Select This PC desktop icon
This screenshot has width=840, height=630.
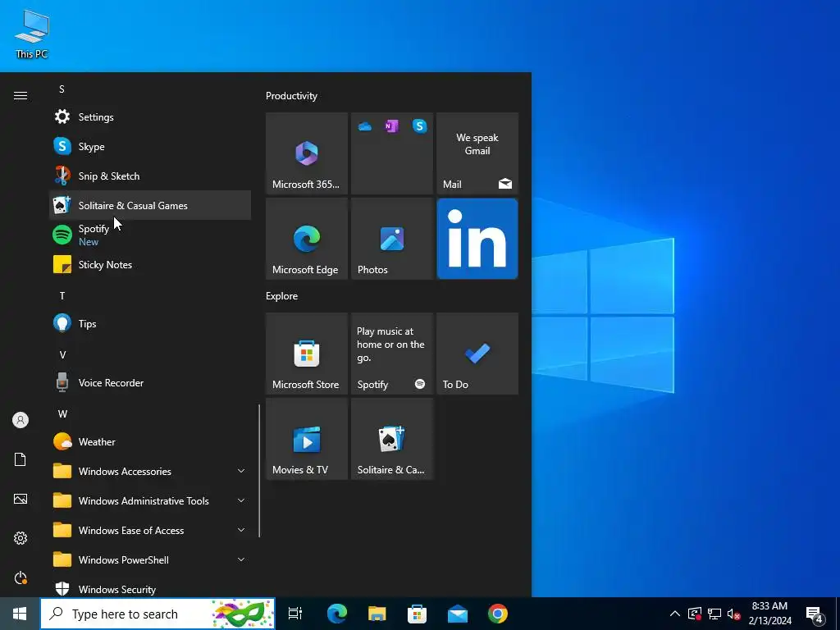(32, 34)
